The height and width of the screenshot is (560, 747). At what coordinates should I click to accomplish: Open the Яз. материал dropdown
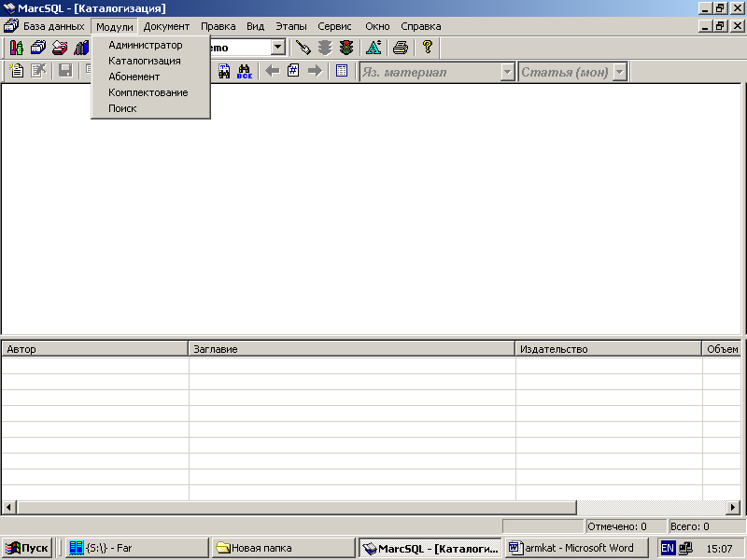(x=508, y=73)
